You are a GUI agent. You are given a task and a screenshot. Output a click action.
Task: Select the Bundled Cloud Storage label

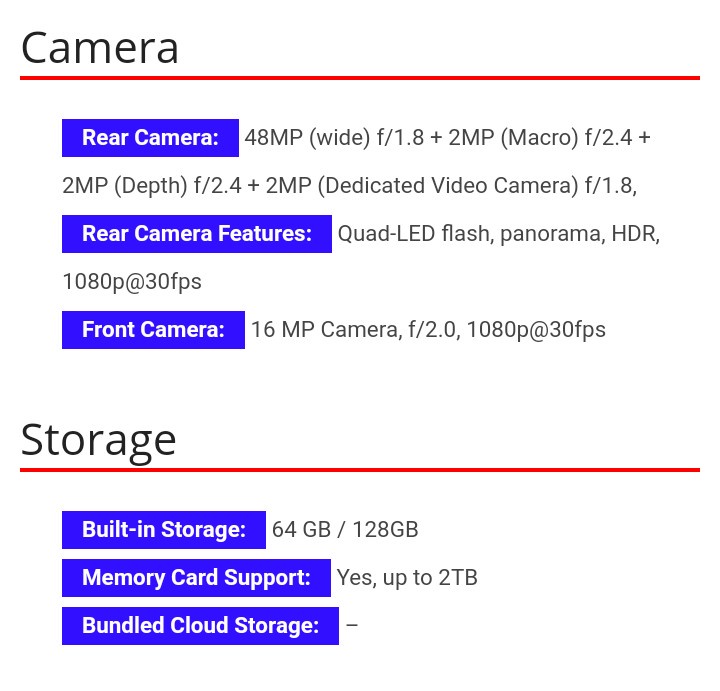coord(200,626)
